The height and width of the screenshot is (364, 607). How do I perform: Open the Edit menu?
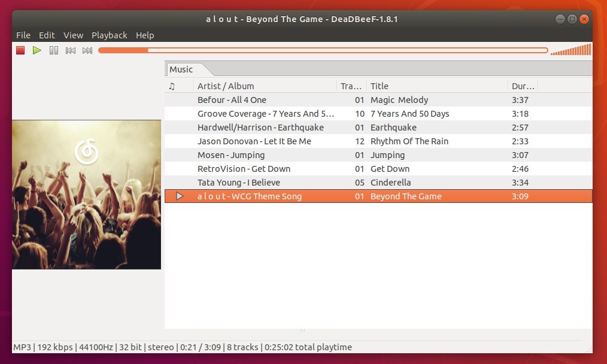(x=47, y=35)
